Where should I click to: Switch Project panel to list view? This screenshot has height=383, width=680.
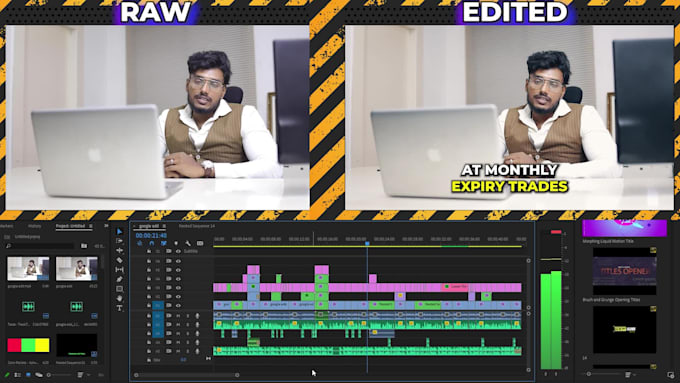pos(18,375)
